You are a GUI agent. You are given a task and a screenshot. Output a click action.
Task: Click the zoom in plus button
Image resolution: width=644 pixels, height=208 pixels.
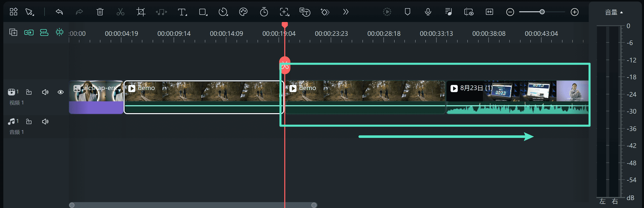pos(574,12)
